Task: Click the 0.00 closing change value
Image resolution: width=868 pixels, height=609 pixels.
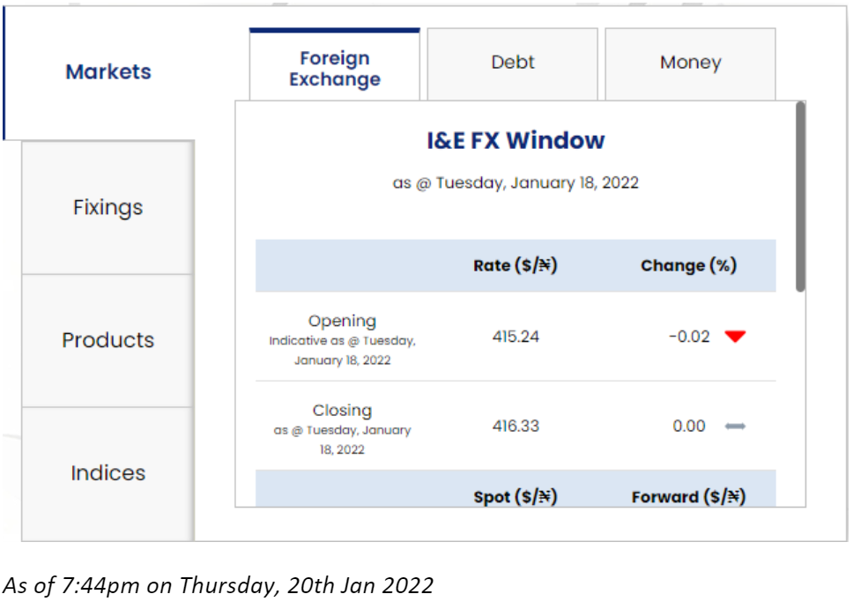Action: click(x=688, y=427)
